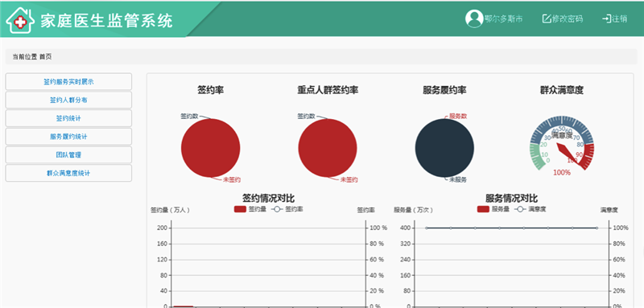Viewport: 644px width, 308px height.
Task: Click 未服务 label under 服务履约率 pie
Action: 458,179
